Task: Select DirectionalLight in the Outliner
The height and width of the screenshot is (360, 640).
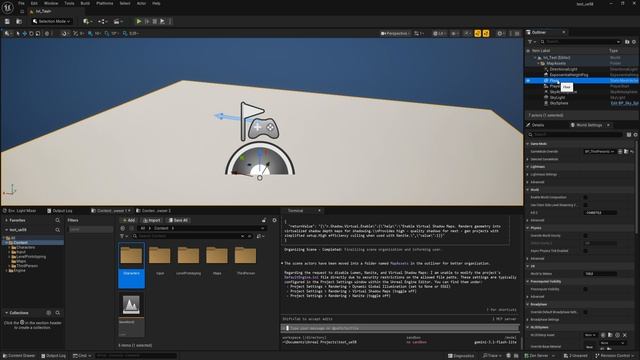Action: [563, 69]
